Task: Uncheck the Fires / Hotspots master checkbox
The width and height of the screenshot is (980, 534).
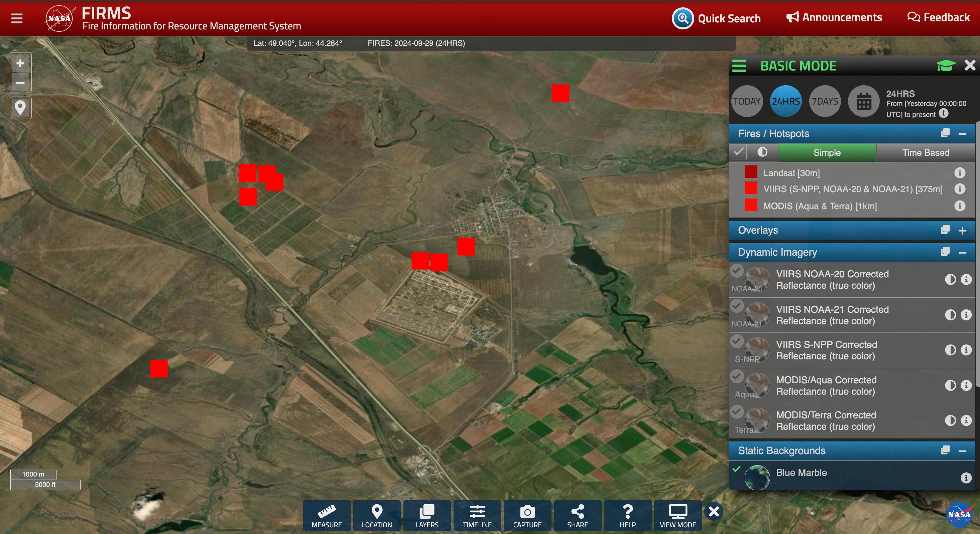Action: 738,152
